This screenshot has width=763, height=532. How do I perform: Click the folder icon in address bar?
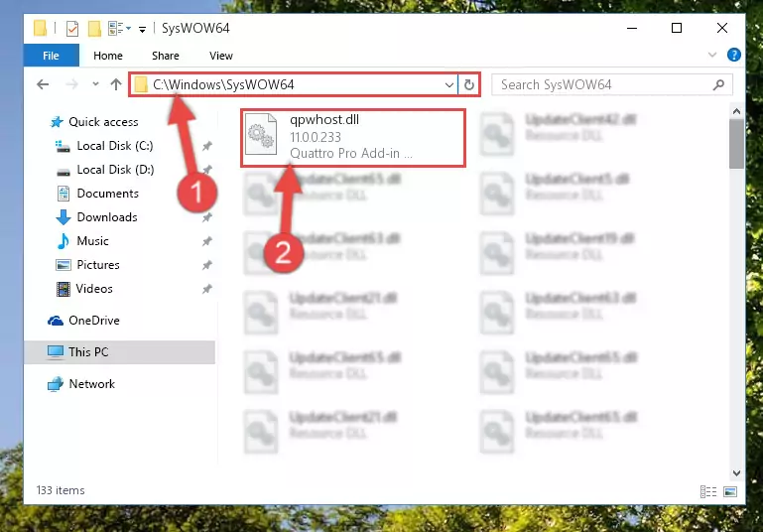(141, 84)
